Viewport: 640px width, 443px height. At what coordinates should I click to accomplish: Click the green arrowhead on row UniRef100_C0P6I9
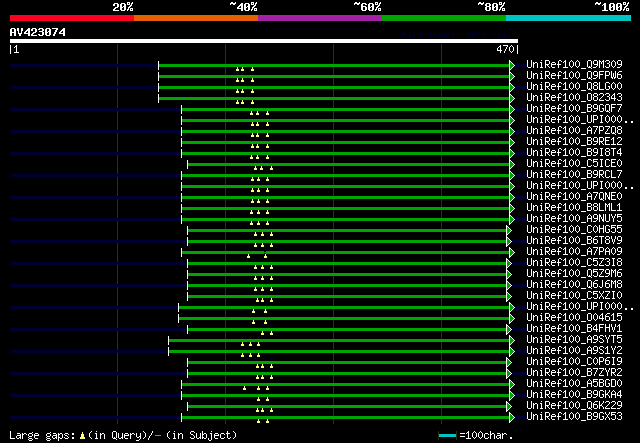(509, 363)
